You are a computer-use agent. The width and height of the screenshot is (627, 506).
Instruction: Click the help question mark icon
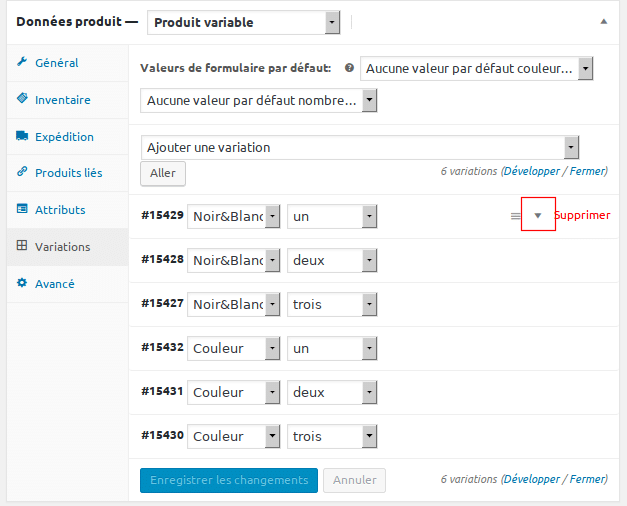[x=349, y=68]
